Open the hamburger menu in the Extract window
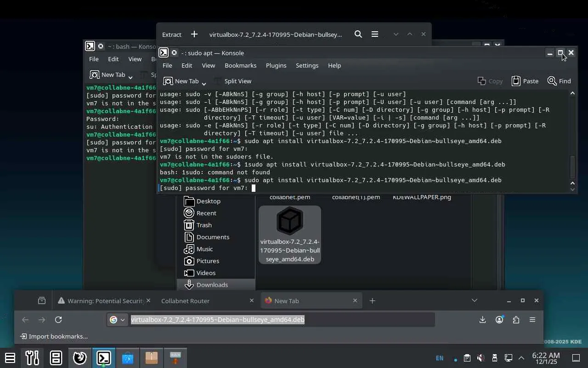 375,34
